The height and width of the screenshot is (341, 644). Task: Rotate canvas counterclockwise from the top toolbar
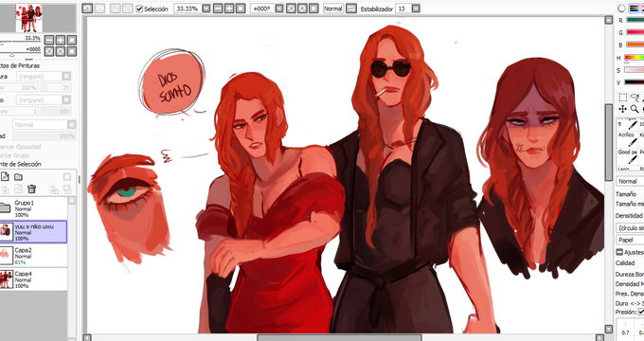[x=291, y=9]
